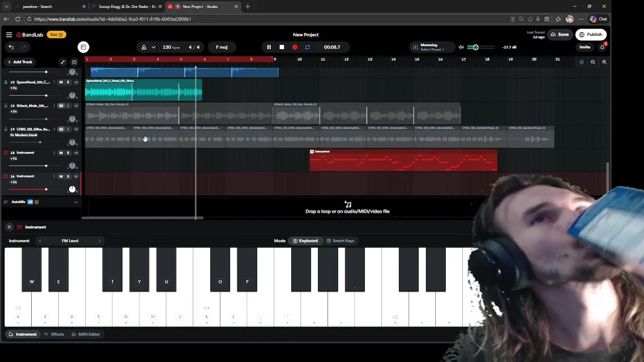Viewport: 644px width, 362px height.
Task: Expand the metronome dropdown arrow
Action: tap(153, 47)
